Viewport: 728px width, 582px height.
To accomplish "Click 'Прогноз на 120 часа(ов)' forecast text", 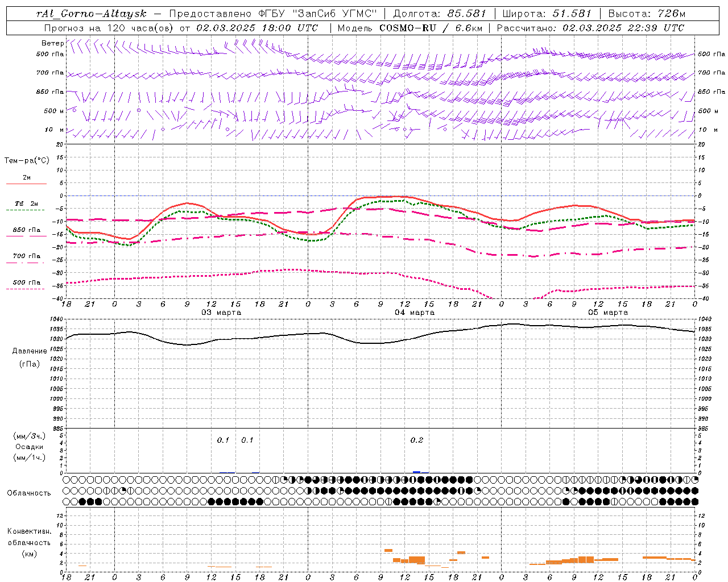I will (x=109, y=28).
